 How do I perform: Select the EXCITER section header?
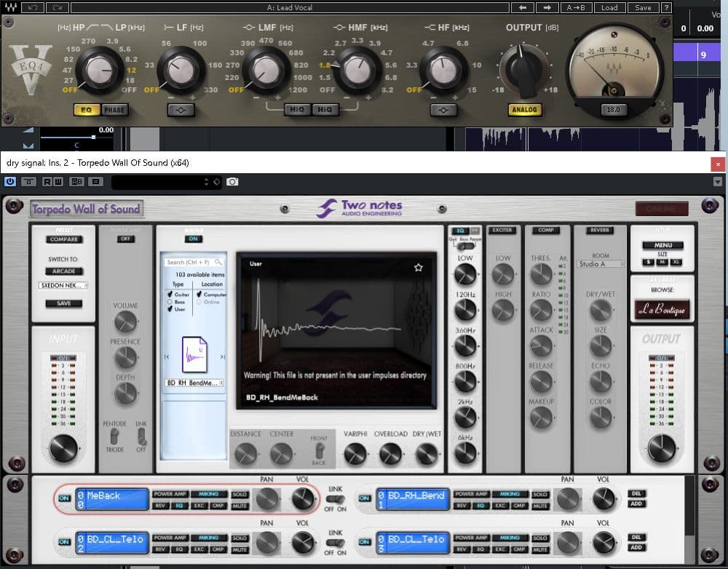coord(502,230)
